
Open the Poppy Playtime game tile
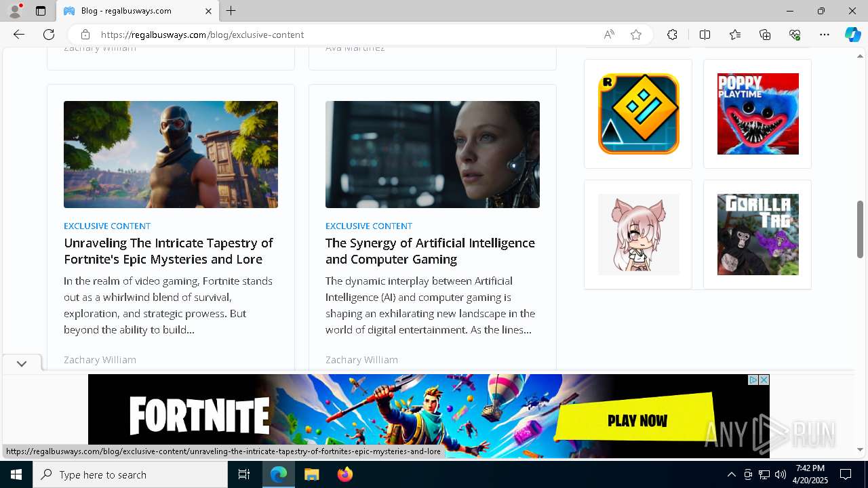tap(757, 114)
